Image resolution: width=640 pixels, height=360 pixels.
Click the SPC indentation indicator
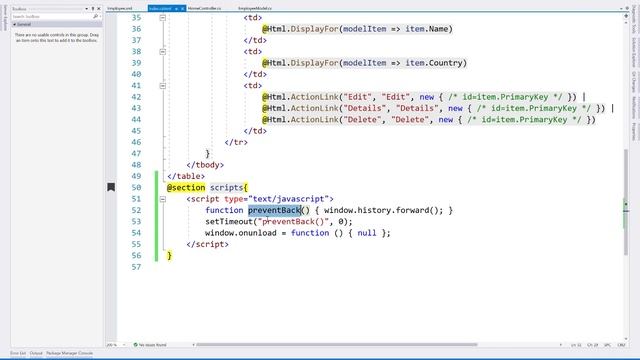pyautogui.click(x=607, y=345)
